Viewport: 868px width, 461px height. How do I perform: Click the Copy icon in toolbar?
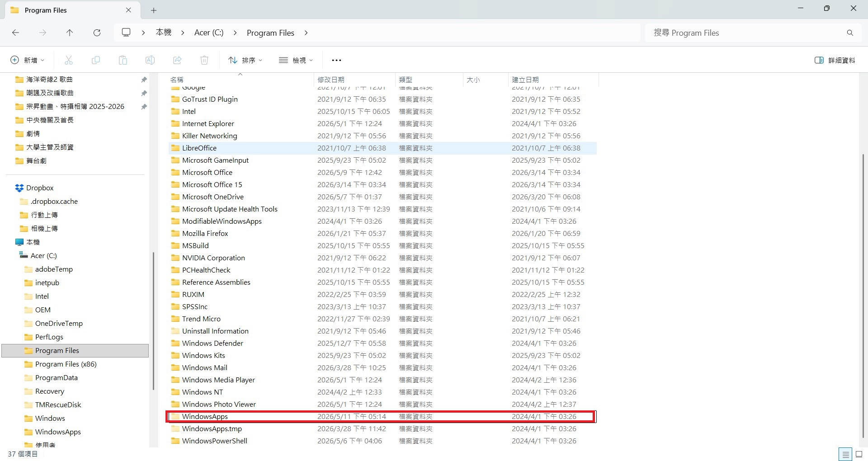click(x=96, y=60)
